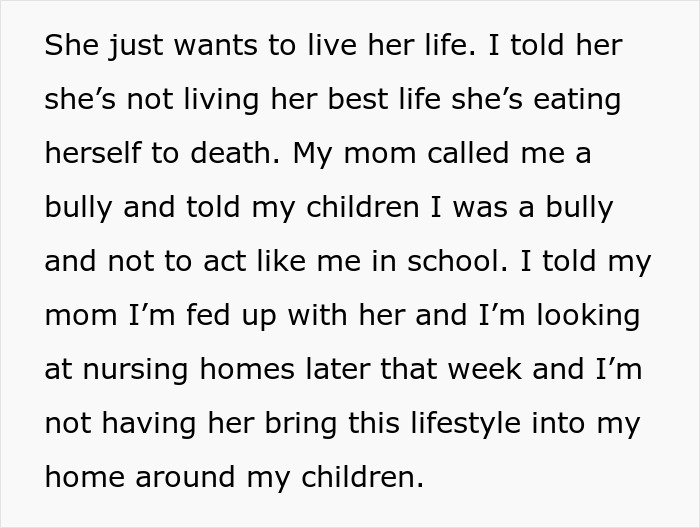
Task: Click the words "later that week"
Action: 413,369
